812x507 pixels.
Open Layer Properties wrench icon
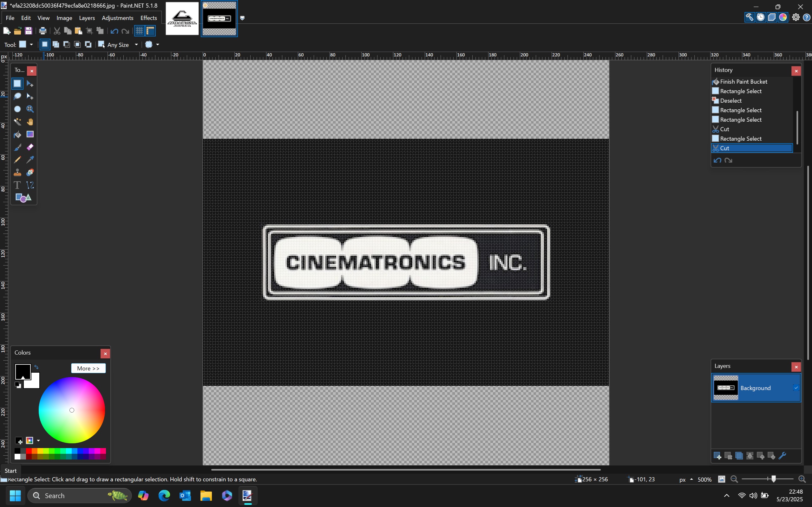click(782, 456)
